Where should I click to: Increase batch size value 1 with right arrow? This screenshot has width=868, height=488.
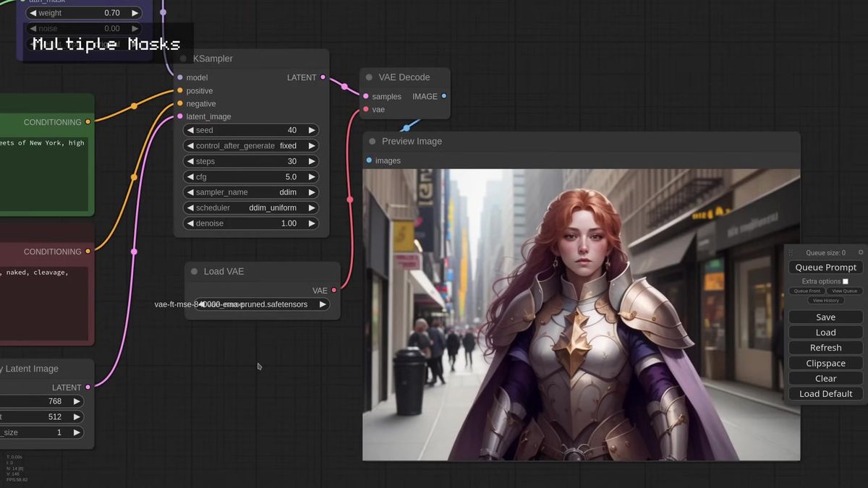(x=77, y=432)
